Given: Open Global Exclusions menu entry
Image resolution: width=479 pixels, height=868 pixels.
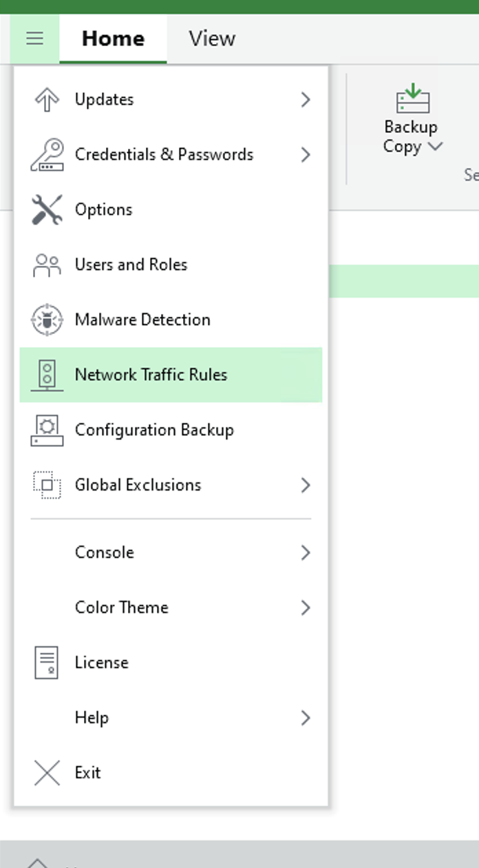Looking at the screenshot, I should (171, 485).
